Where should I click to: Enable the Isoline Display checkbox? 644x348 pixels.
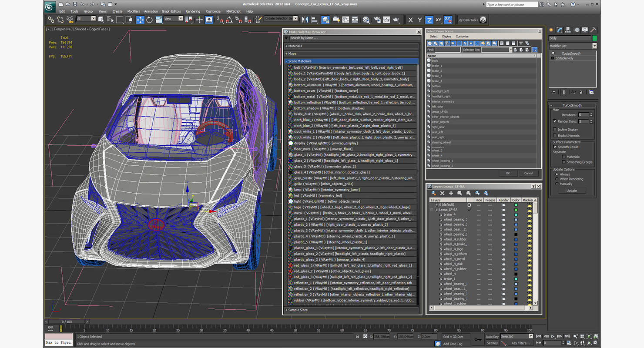point(554,130)
